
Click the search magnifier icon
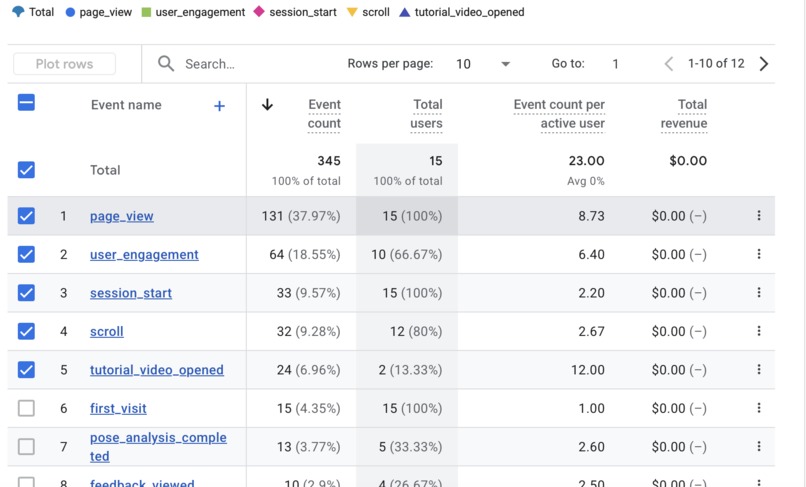[166, 64]
